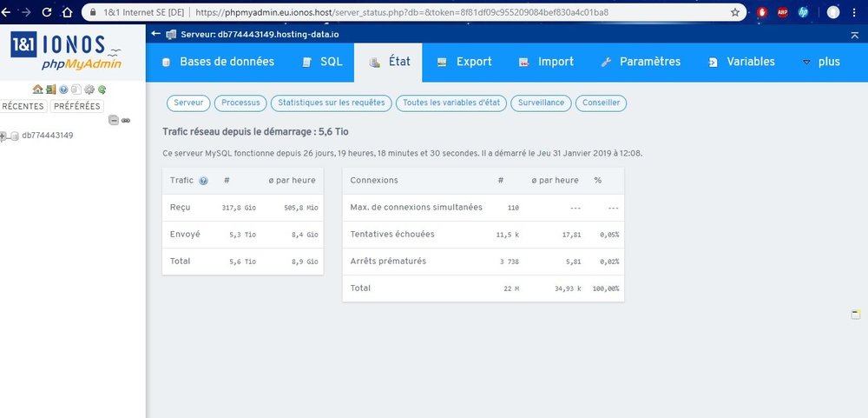Go to phpMyAdmin home via house icon
This screenshot has height=418, width=868.
coord(37,90)
